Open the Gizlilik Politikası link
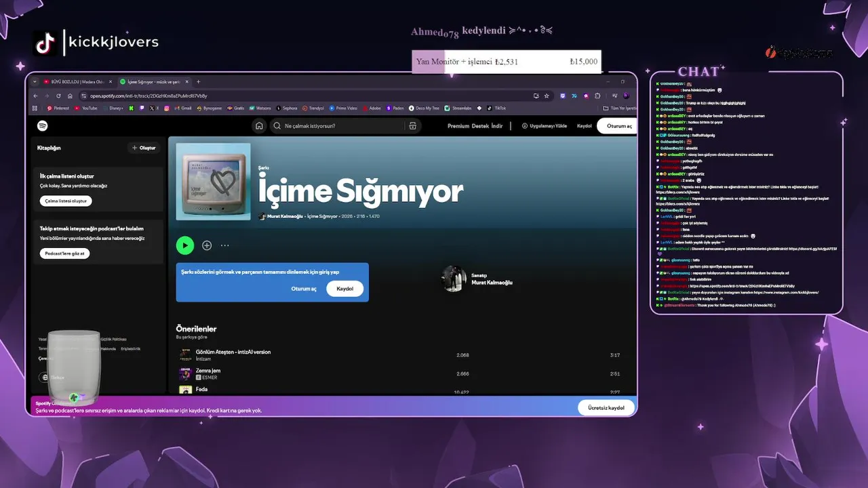868x488 pixels. [113, 339]
